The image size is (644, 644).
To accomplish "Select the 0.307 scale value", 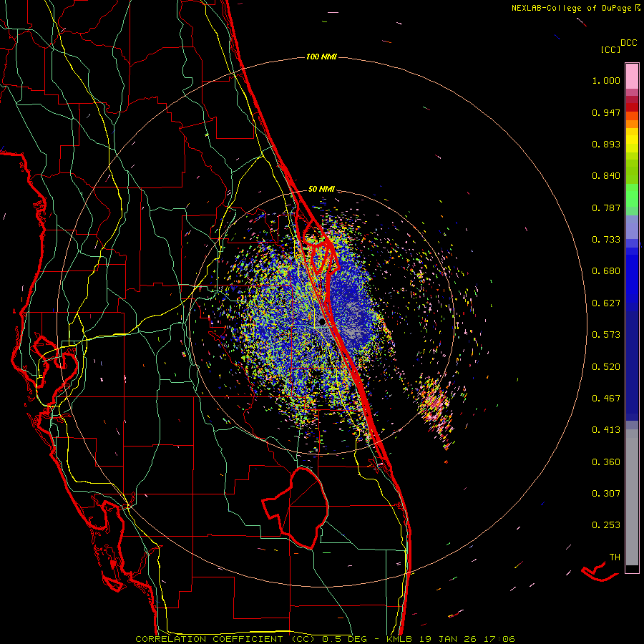I will 606,494.
